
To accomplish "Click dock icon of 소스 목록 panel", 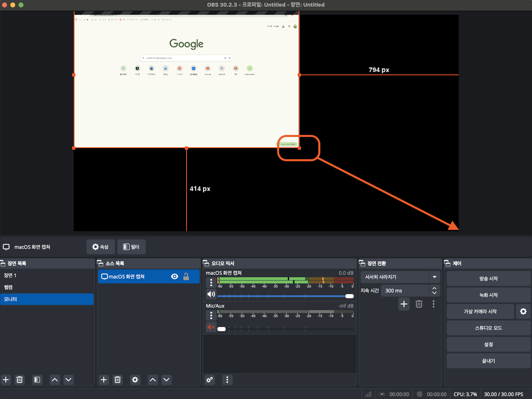I will pyautogui.click(x=100, y=263).
